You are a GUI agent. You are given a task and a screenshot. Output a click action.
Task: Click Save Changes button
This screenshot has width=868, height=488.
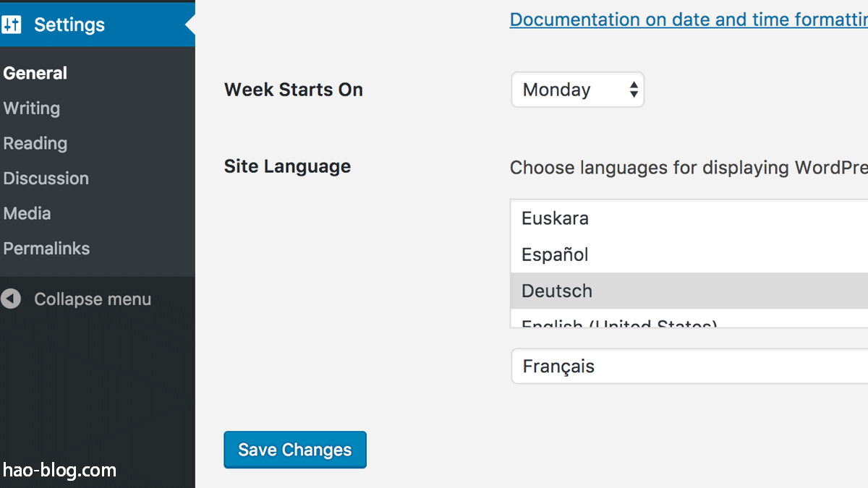[x=295, y=450]
